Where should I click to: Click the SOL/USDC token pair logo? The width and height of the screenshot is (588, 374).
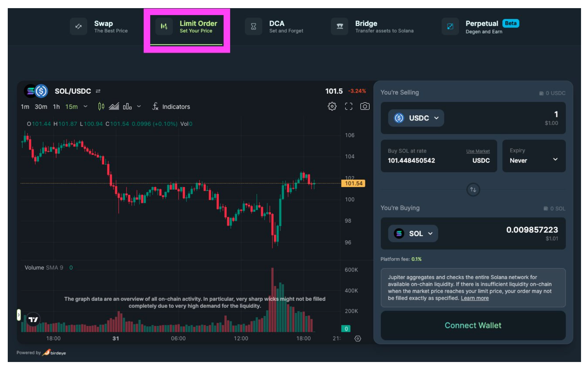(36, 91)
